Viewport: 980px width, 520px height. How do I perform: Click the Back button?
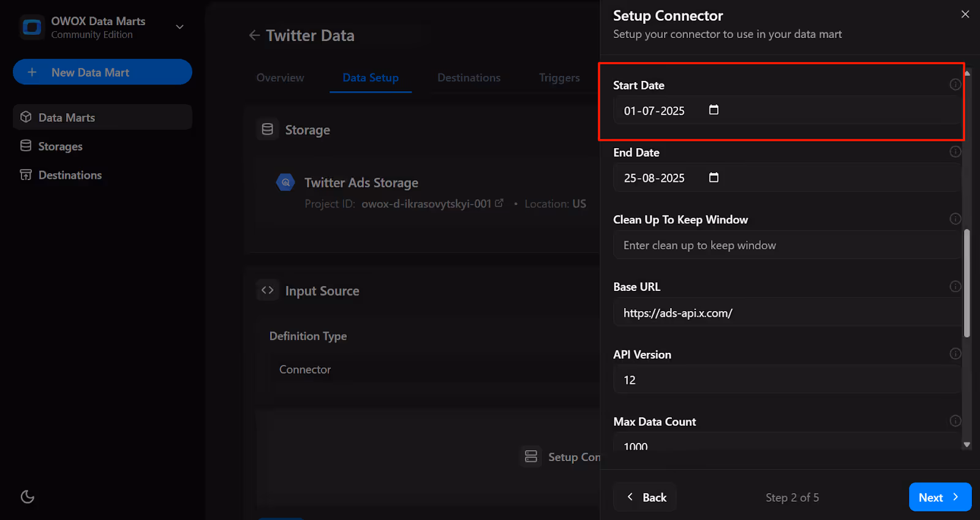(645, 497)
